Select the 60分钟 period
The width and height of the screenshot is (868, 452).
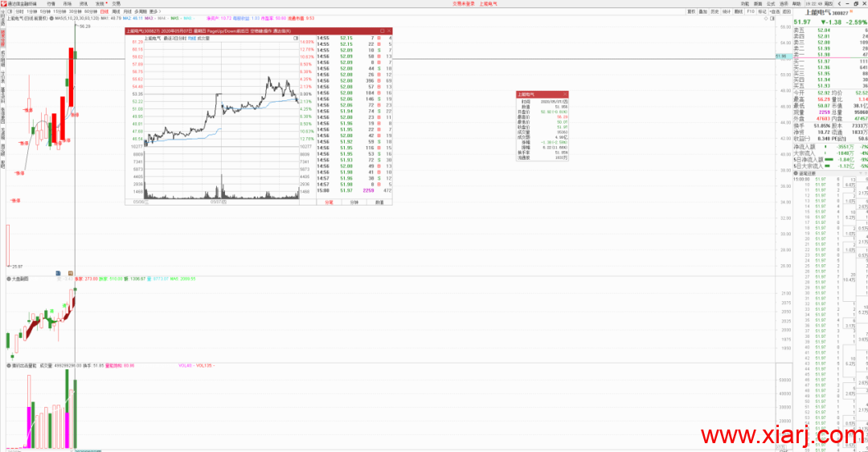point(91,11)
